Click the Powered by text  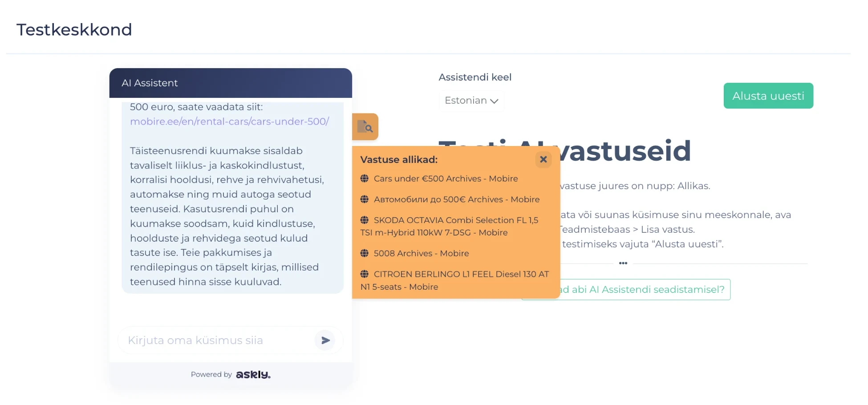pyautogui.click(x=211, y=375)
